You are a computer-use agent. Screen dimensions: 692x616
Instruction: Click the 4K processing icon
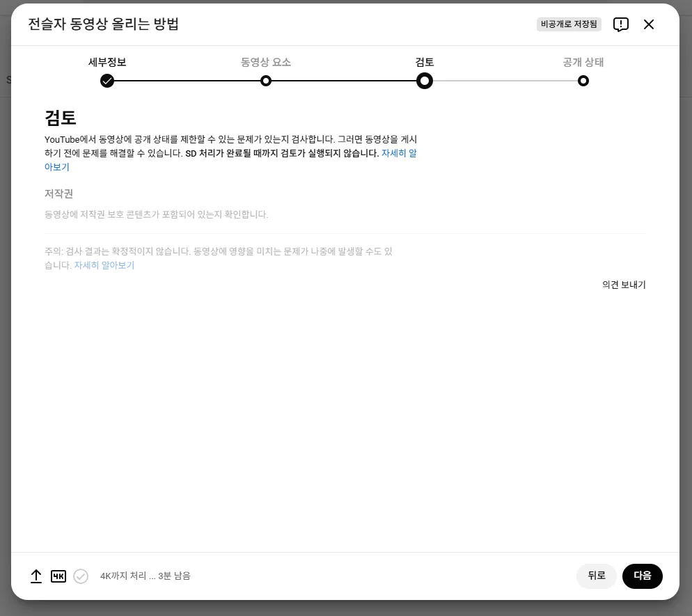click(58, 576)
